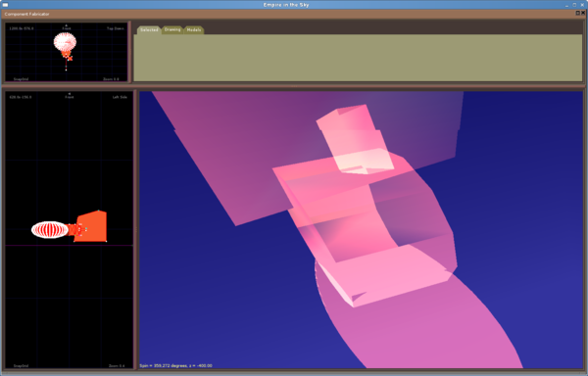Switch to the Selected tab

(x=149, y=30)
